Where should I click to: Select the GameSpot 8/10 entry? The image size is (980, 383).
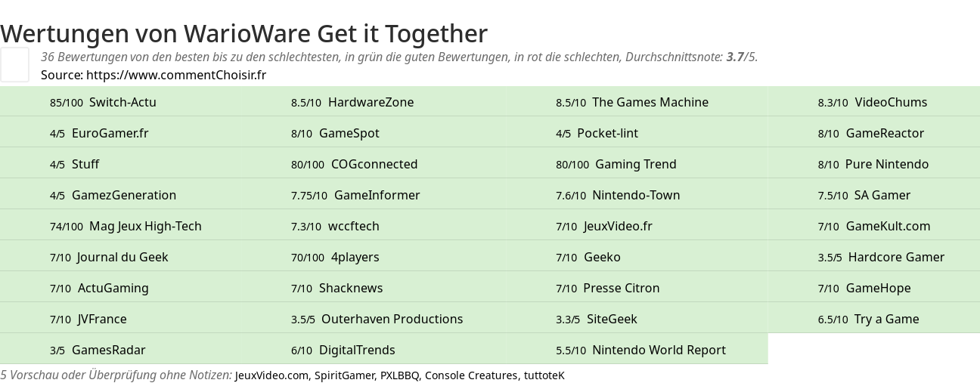(x=335, y=133)
